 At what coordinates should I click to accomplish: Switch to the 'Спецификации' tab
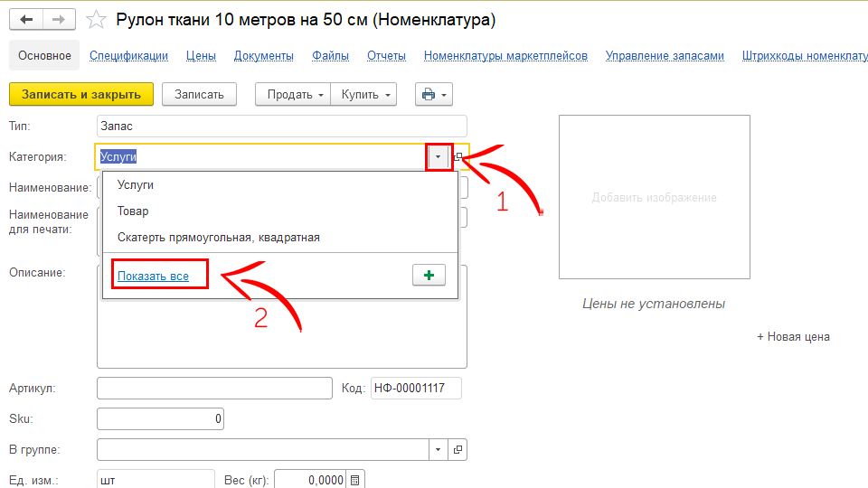tap(128, 56)
